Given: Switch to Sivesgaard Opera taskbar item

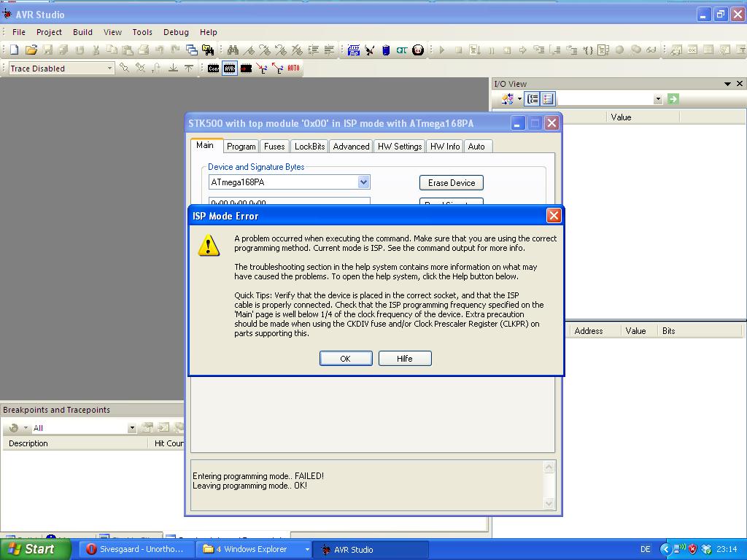Looking at the screenshot, I should tap(136, 549).
